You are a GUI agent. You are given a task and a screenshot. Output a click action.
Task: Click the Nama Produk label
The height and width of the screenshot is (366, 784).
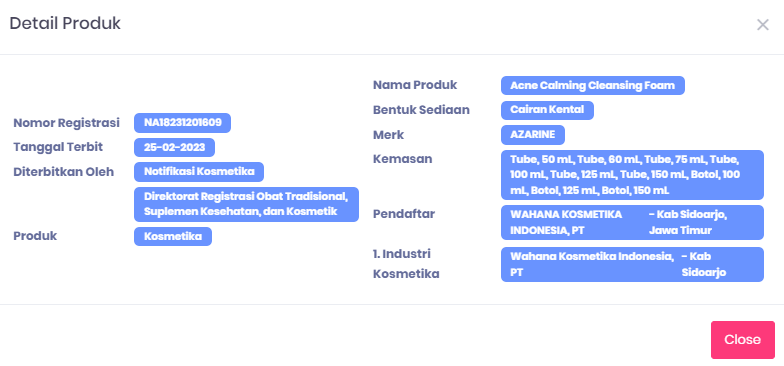point(415,85)
